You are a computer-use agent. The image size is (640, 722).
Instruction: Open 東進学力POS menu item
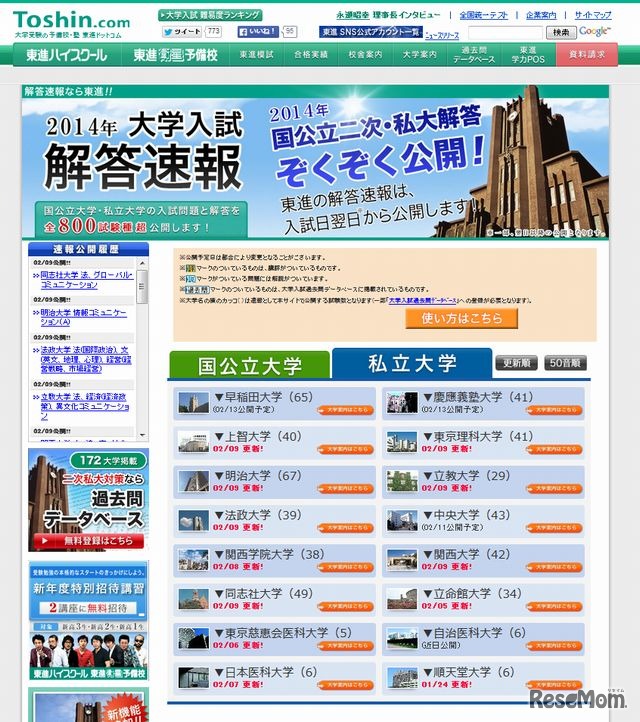(528, 55)
